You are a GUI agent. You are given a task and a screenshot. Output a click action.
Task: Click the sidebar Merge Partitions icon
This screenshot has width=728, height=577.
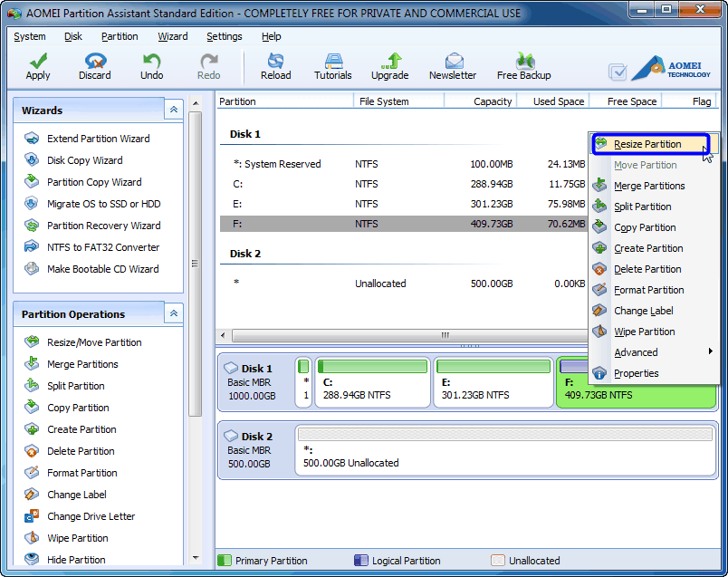pyautogui.click(x=32, y=364)
